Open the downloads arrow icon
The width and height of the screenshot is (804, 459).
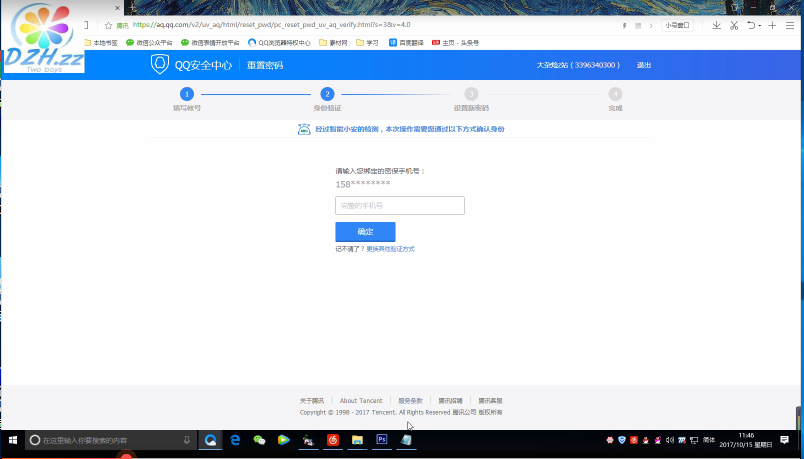coord(716,25)
